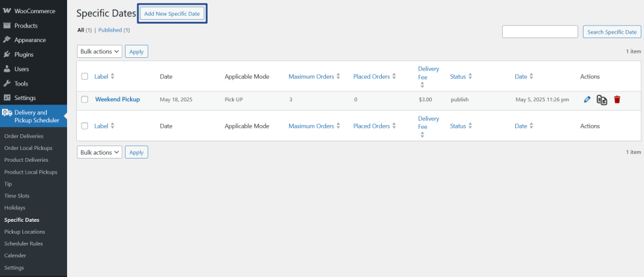Click the Appearance brush icon
644x277 pixels.
point(7,40)
